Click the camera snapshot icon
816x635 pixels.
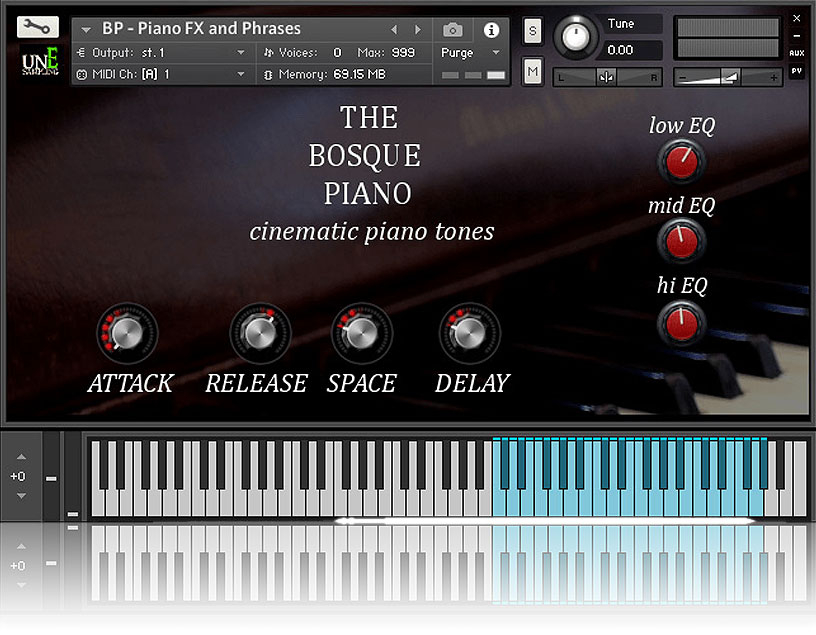tap(453, 30)
